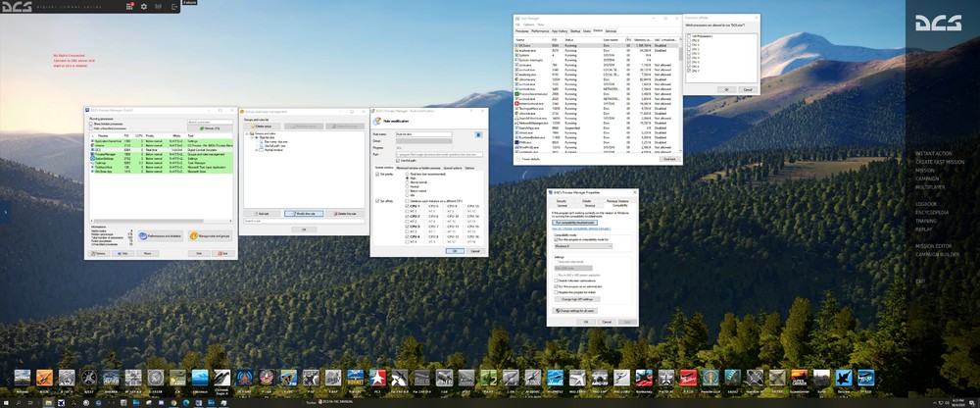Collapse the Groups and rules tree node

[246, 133]
